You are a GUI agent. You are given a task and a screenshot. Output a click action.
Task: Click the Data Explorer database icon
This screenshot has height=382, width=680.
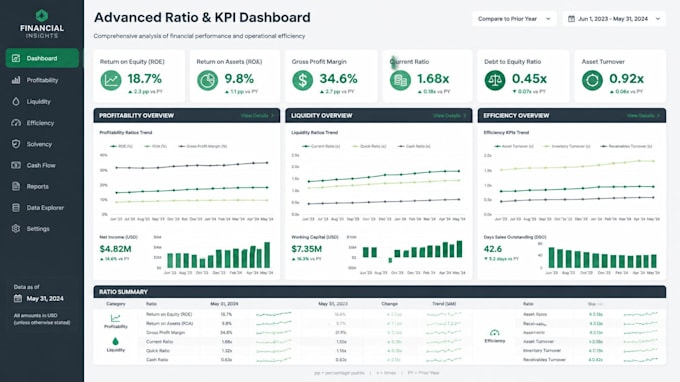[x=16, y=208]
